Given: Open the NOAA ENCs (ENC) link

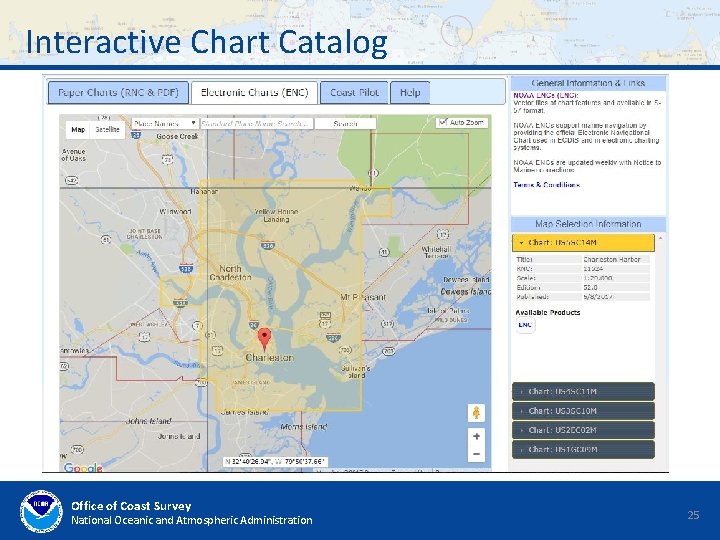Looking at the screenshot, I should tap(546, 95).
